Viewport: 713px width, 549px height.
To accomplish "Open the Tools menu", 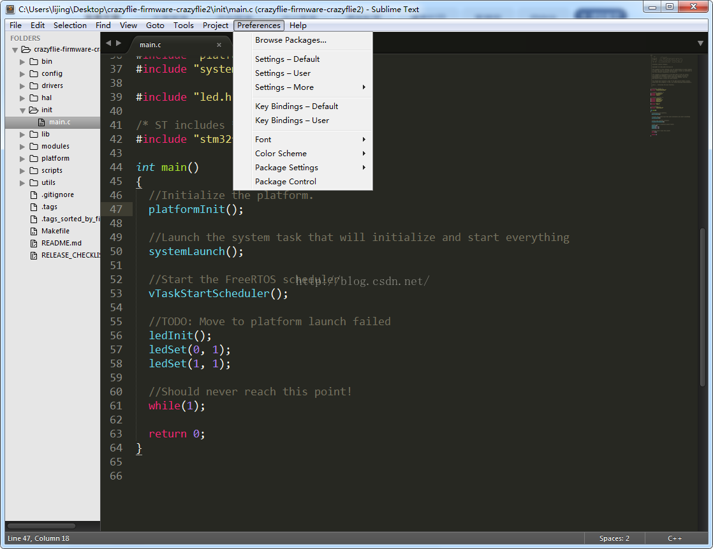I will point(183,25).
